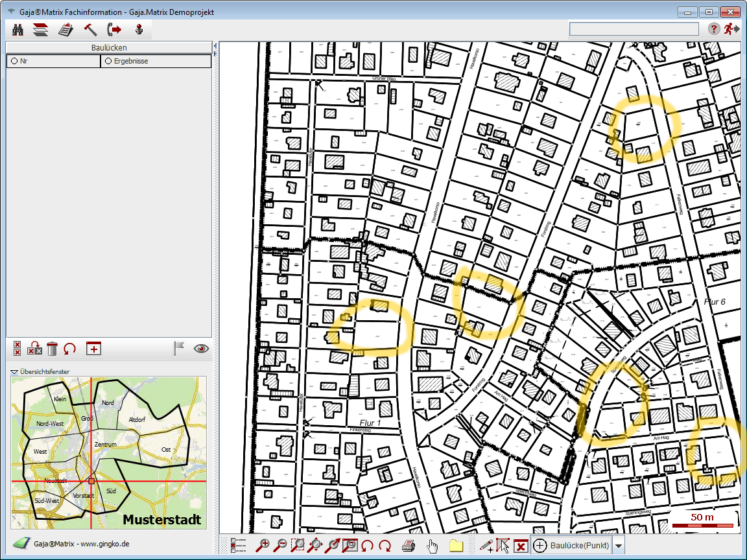Viewport: 747px width, 560px height.
Task: Print the map with printer icon
Action: (409, 546)
